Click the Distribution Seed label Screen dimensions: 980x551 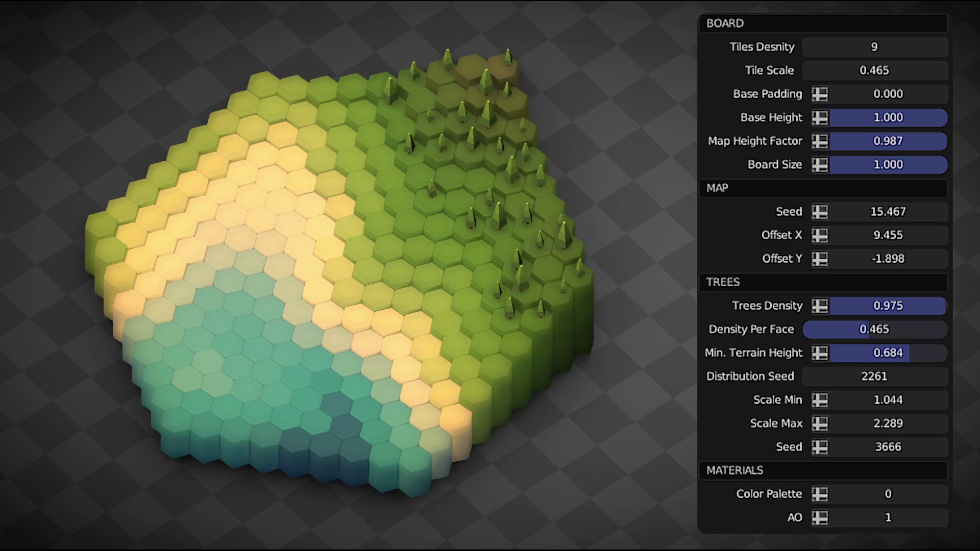coord(750,377)
